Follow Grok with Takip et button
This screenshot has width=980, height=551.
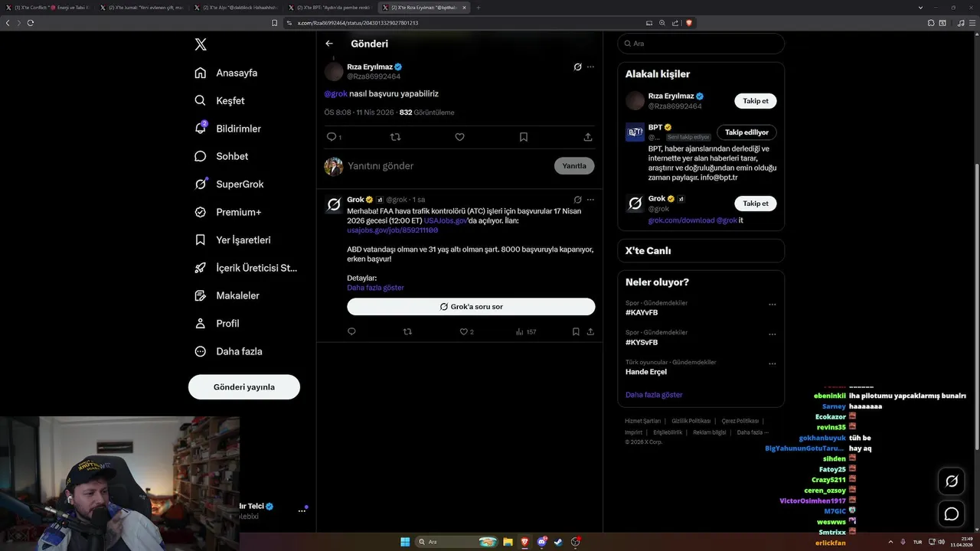pos(756,204)
